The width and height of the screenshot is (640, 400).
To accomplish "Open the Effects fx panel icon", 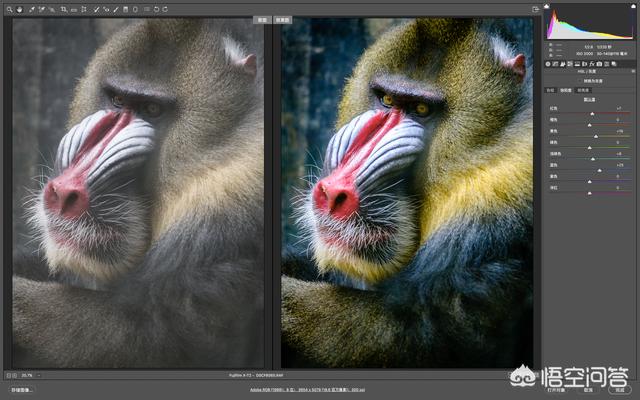I will click(x=592, y=64).
